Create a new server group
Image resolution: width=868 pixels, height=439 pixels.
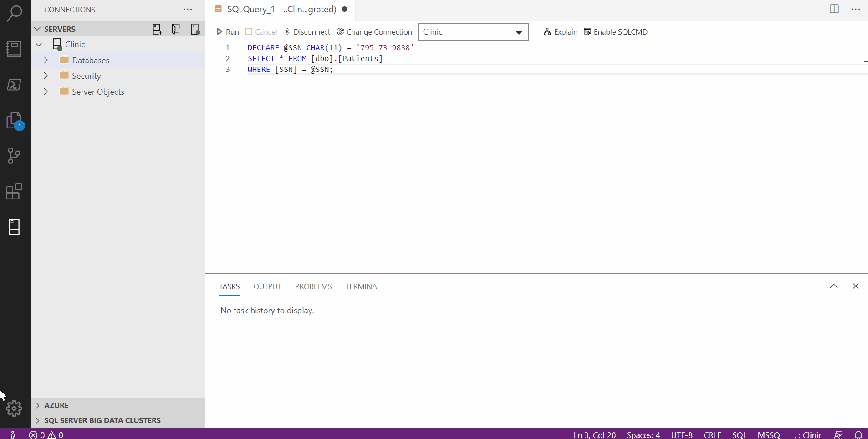(176, 29)
